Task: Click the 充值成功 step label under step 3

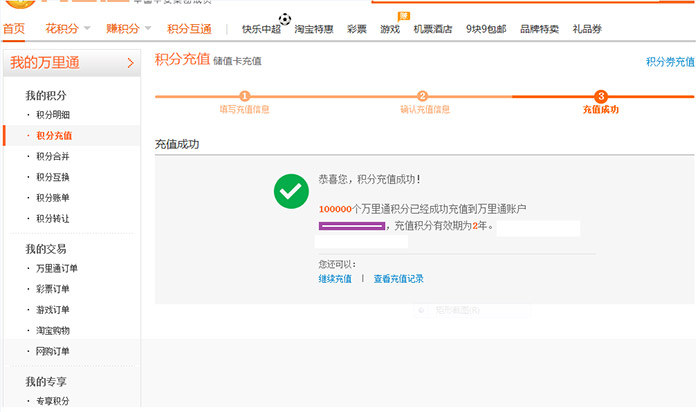Action: click(x=601, y=109)
